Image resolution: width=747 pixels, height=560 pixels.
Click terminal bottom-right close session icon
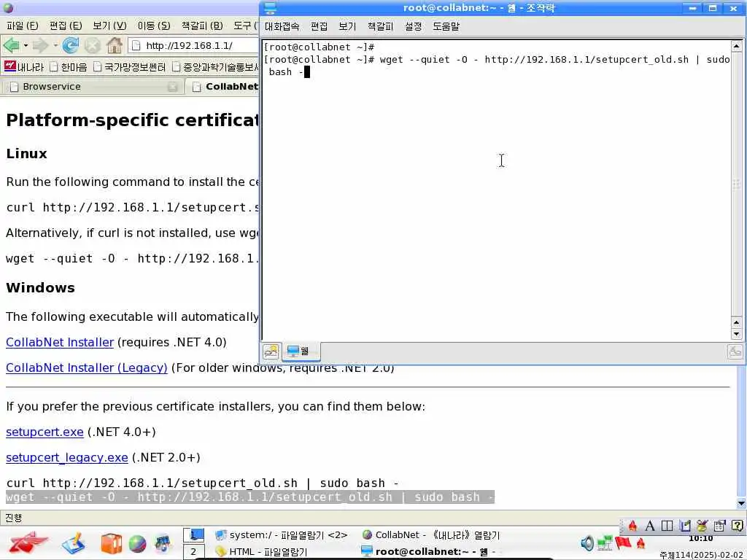[735, 352]
